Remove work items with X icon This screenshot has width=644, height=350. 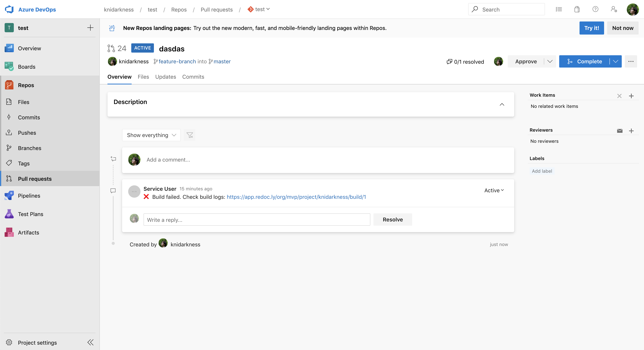(x=619, y=96)
